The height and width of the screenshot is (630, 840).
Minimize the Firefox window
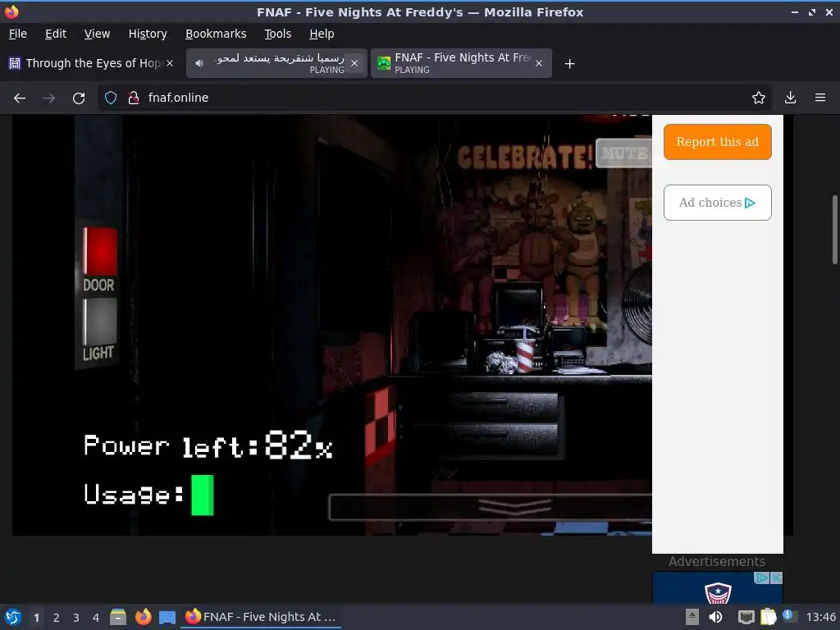[795, 11]
